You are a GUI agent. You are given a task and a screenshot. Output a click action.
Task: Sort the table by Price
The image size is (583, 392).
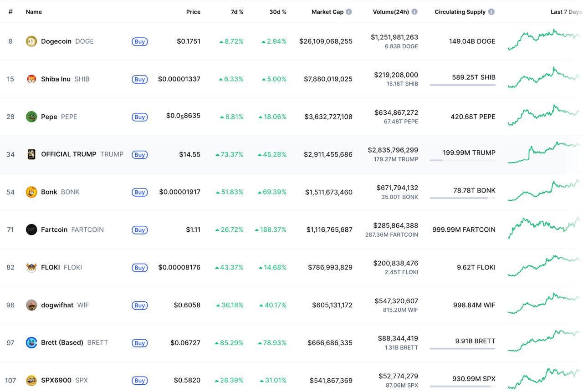[193, 11]
